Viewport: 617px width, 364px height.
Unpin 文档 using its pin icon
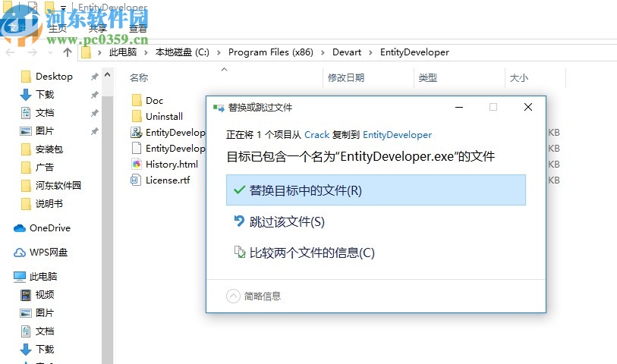click(94, 113)
